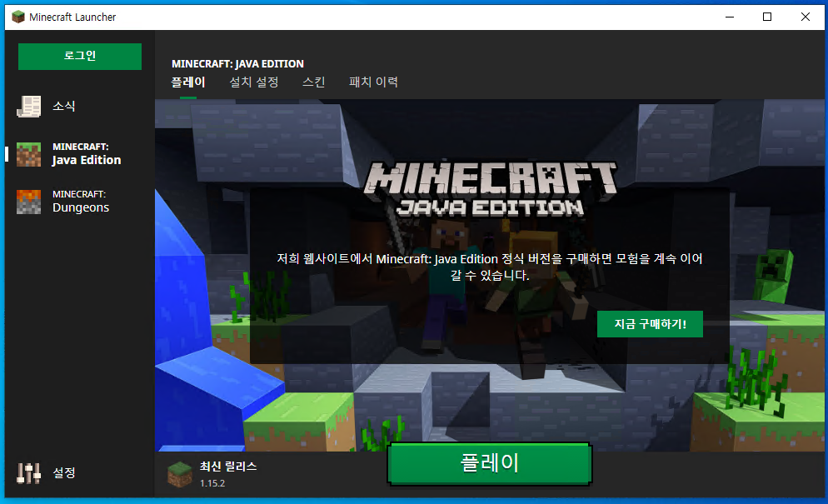Open the 설치 설정 tab
Image resolution: width=828 pixels, height=504 pixels.
pyautogui.click(x=254, y=82)
